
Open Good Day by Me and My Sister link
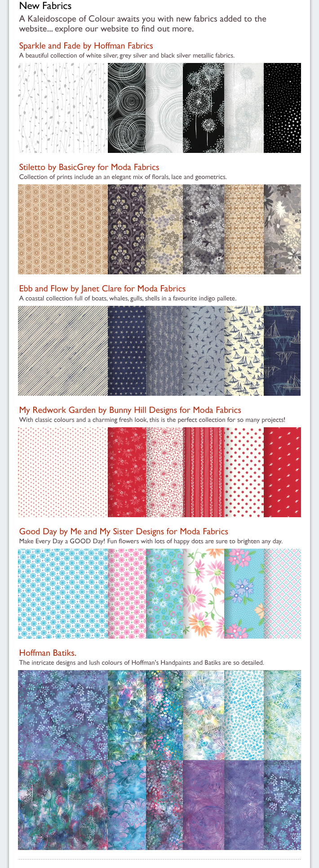coord(124,532)
